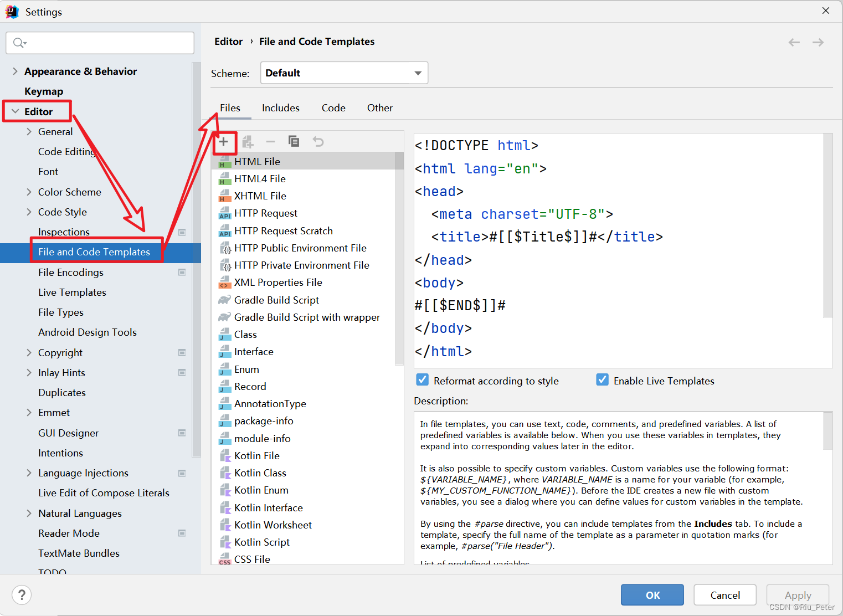Expand the Natural Languages node
Viewport: 843px width, 616px height.
pos(29,514)
